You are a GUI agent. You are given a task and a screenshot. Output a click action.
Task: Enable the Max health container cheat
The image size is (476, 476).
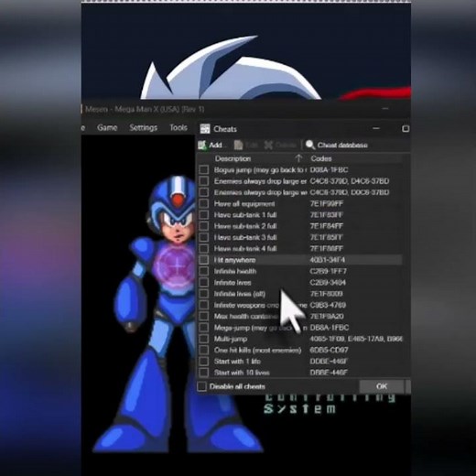coord(204,317)
